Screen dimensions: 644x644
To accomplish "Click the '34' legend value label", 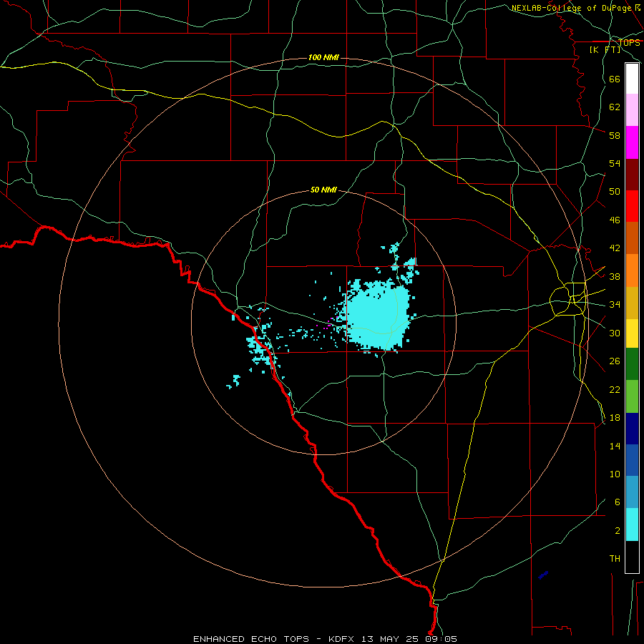I will pos(615,304).
